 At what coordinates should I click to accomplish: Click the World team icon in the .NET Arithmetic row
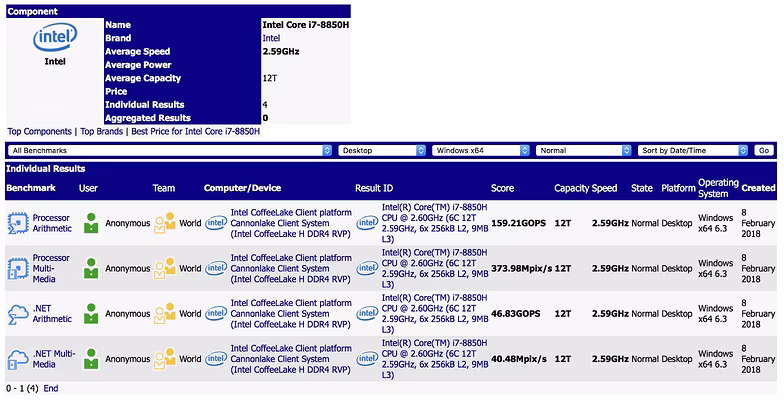click(165, 314)
